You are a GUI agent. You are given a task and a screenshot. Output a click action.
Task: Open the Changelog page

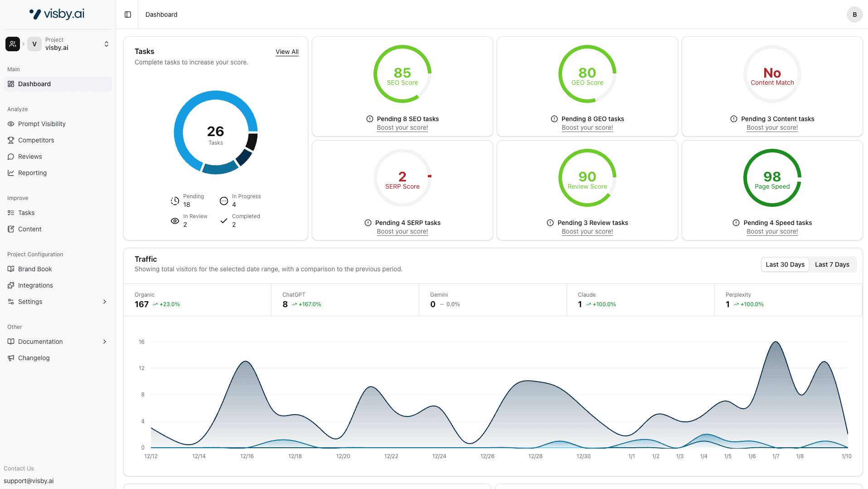[34, 358]
